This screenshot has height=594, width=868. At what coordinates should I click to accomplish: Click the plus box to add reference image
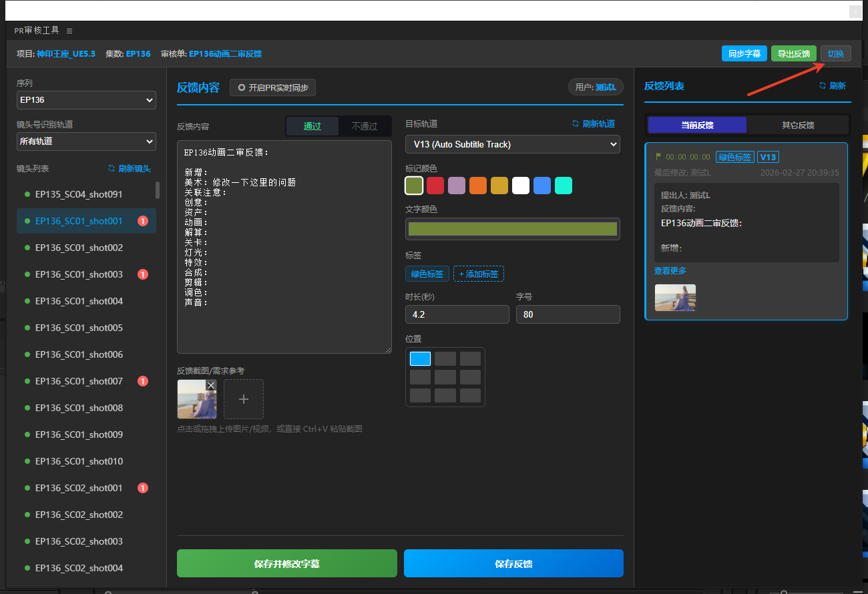point(244,399)
